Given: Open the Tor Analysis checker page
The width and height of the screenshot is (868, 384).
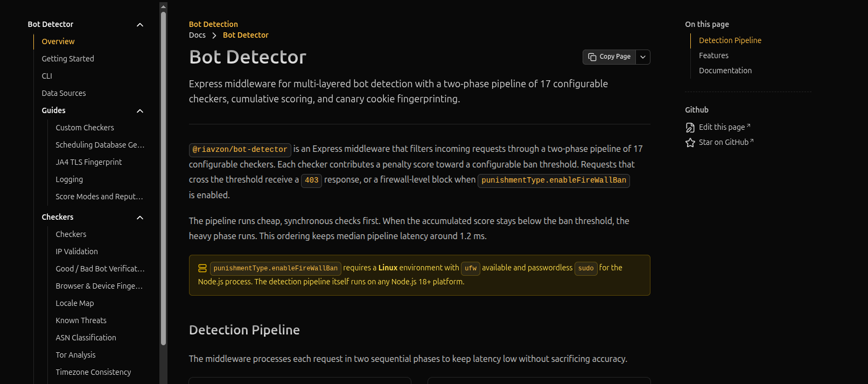Looking at the screenshot, I should tap(75, 355).
